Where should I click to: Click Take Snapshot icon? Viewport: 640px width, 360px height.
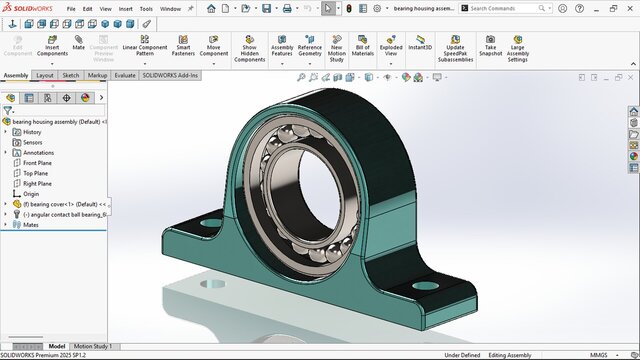click(x=491, y=46)
